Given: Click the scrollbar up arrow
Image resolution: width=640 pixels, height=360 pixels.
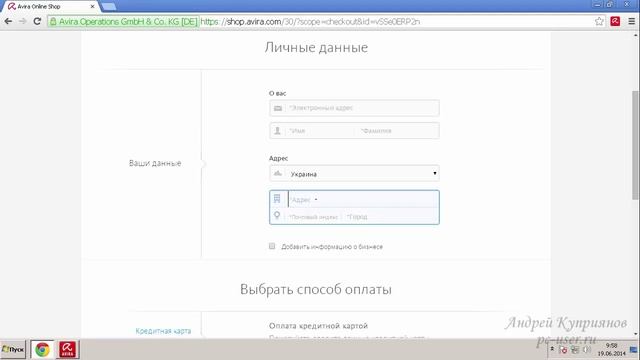Looking at the screenshot, I should [636, 36].
